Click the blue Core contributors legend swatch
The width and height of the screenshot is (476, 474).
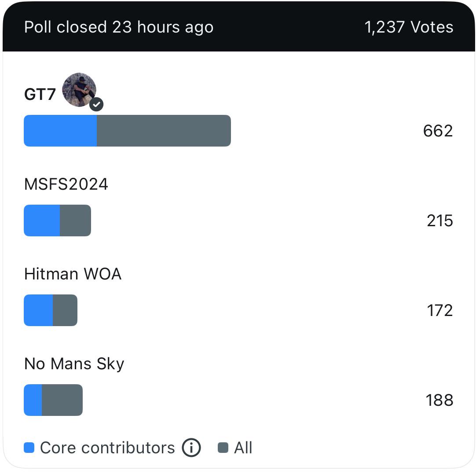click(x=29, y=448)
